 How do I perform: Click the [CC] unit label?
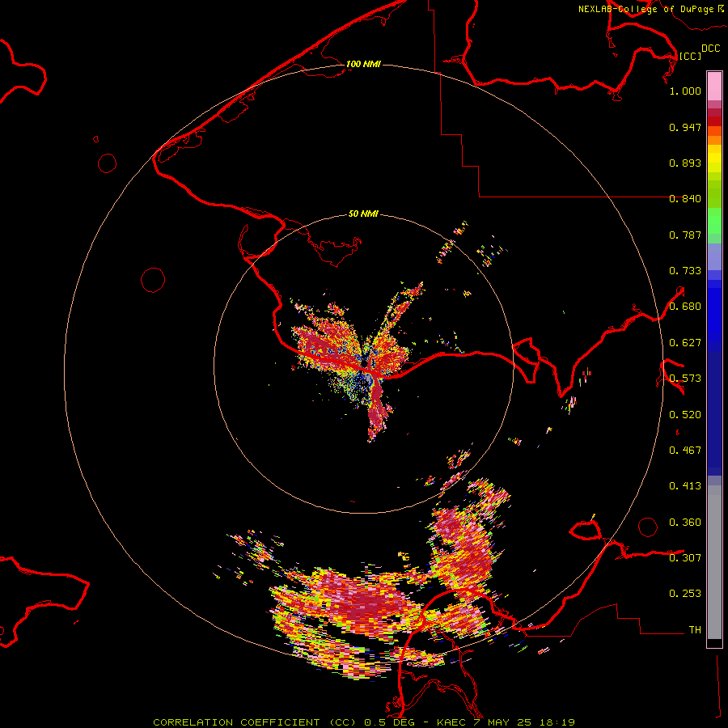pyautogui.click(x=690, y=56)
